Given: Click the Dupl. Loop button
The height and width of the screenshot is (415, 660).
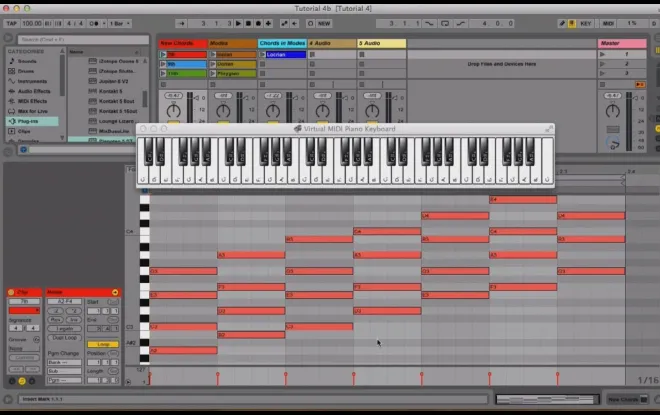Looking at the screenshot, I should 64,338.
